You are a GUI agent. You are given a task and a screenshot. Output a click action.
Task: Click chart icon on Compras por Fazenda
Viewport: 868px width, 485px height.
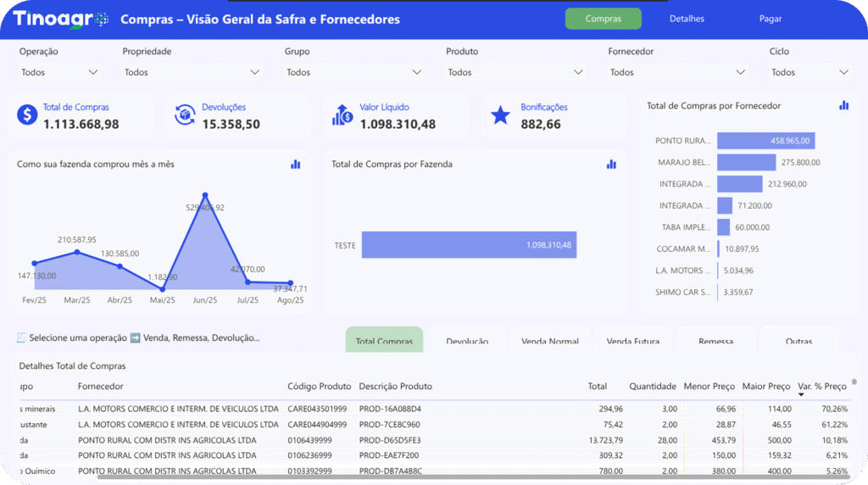(611, 164)
